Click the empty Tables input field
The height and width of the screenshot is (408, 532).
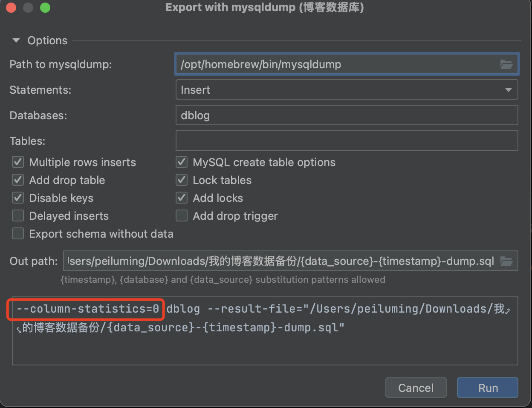pyautogui.click(x=347, y=141)
